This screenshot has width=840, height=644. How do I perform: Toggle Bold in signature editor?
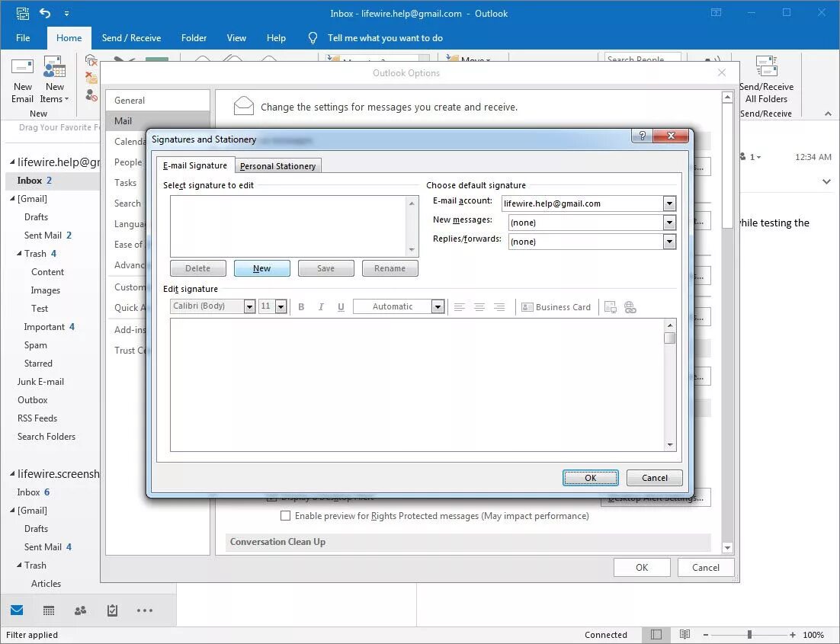[301, 307]
